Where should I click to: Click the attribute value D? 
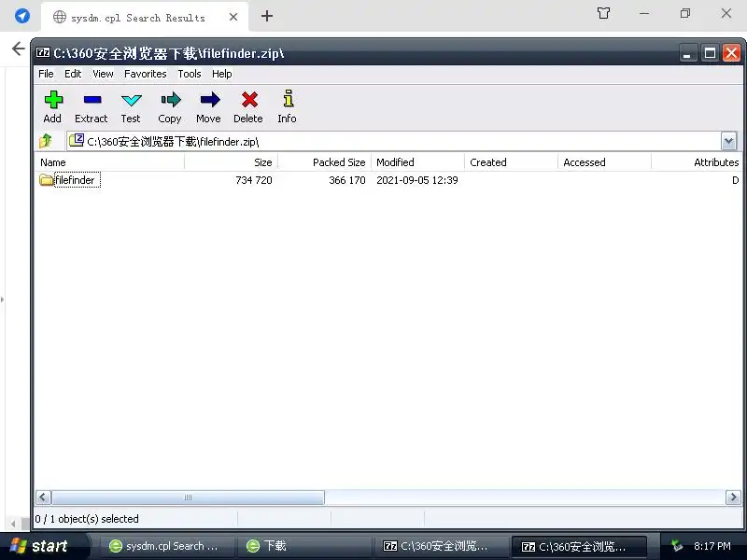pyautogui.click(x=736, y=180)
